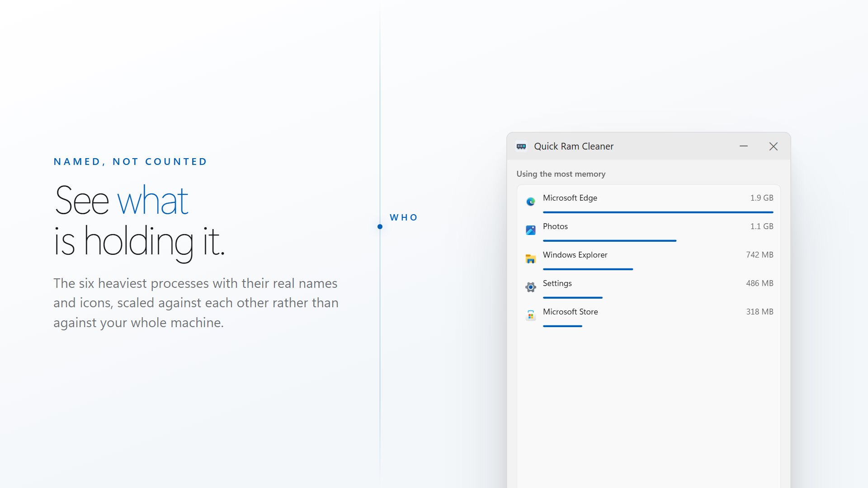
Task: Click the 1.1 GB memory value
Action: coord(762,226)
